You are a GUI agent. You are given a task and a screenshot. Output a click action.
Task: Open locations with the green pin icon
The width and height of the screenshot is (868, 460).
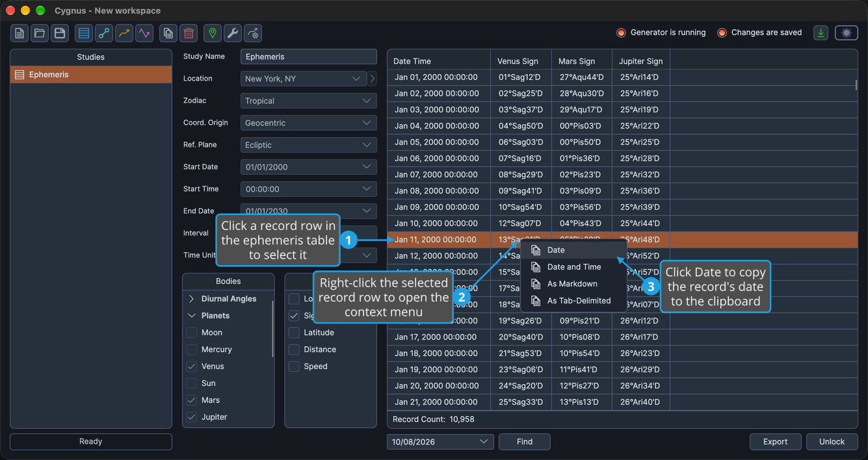click(213, 33)
